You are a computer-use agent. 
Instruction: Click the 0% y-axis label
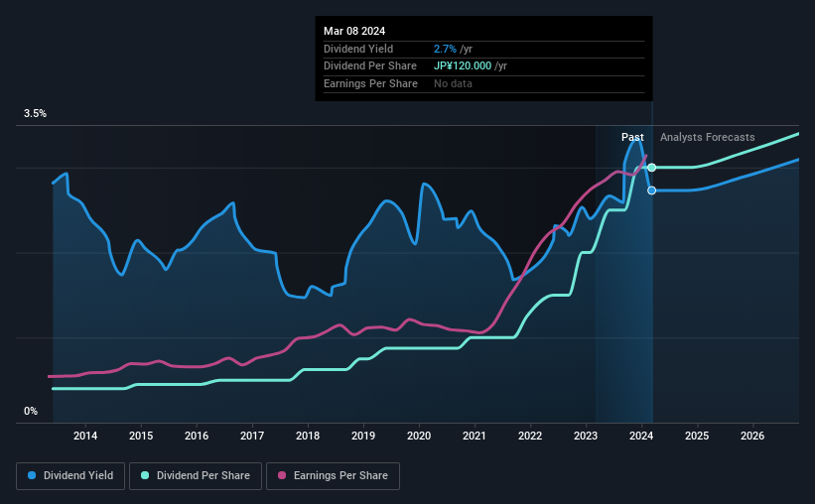click(x=31, y=411)
